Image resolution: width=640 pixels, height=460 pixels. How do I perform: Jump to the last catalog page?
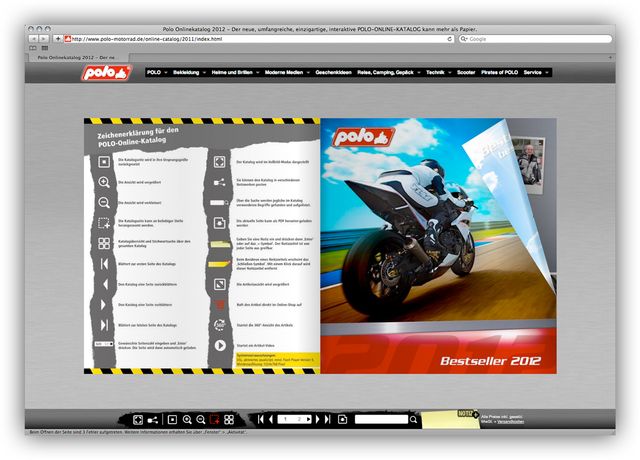pos(325,419)
